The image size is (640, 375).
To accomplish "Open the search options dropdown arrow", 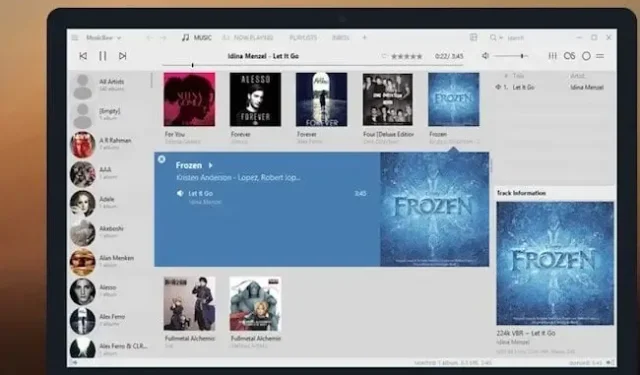I will click(501, 38).
